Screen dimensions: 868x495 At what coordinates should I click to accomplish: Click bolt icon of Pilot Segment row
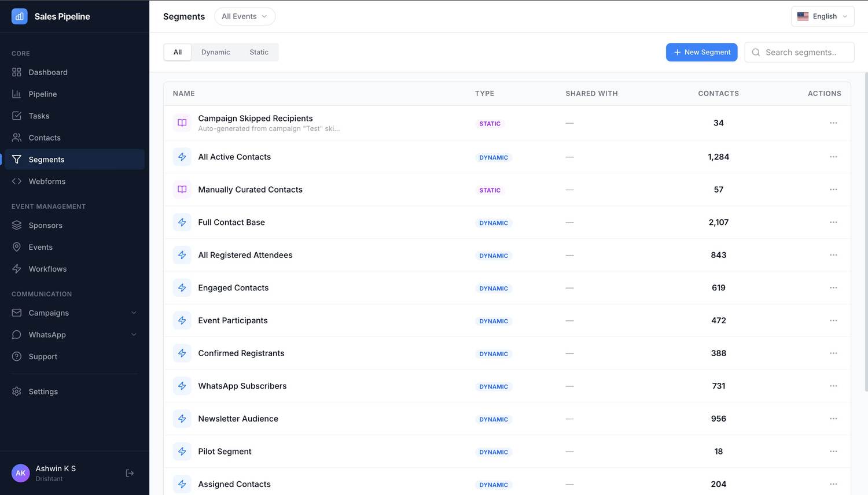(x=182, y=452)
